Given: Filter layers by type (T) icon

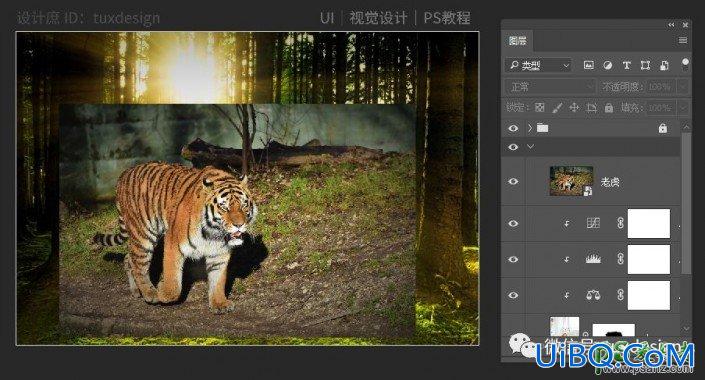Looking at the screenshot, I should pos(626,65).
